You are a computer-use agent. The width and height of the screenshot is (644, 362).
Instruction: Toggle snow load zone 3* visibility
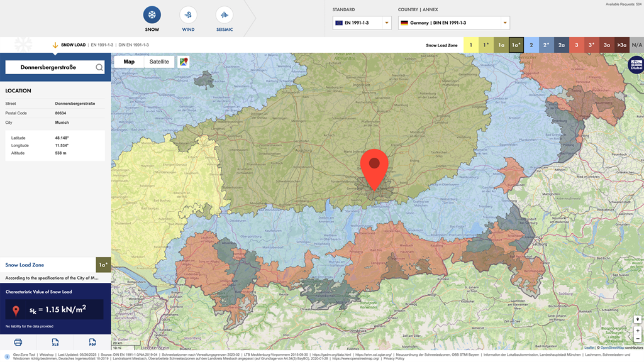pyautogui.click(x=591, y=45)
